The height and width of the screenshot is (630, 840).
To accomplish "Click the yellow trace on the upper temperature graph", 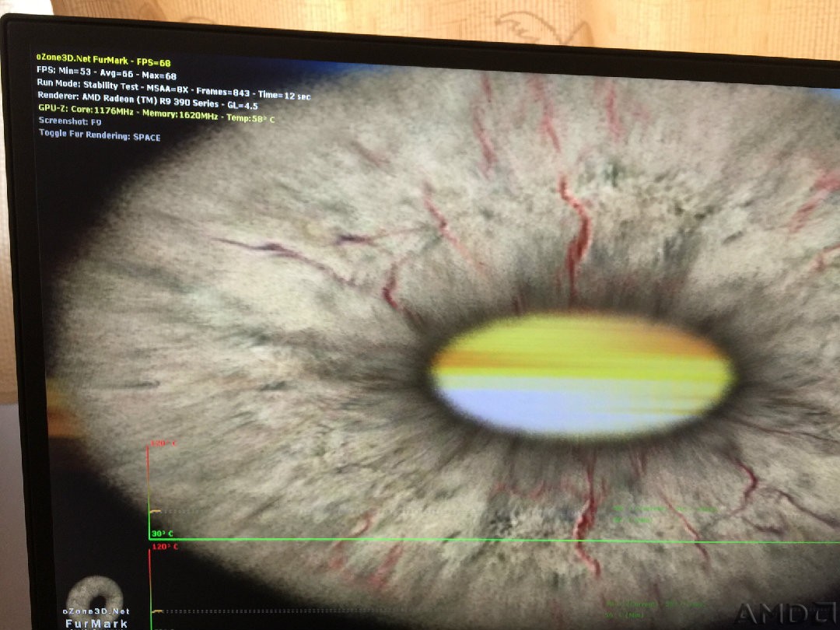I will coord(156,512).
